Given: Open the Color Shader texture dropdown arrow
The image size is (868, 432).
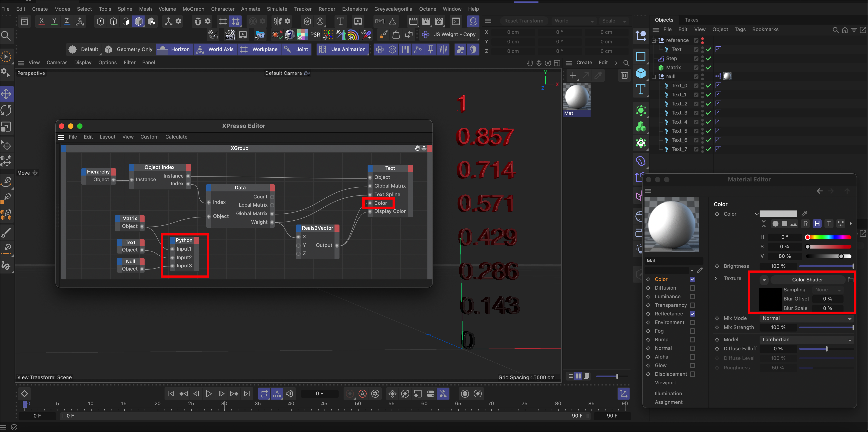Looking at the screenshot, I should 764,280.
